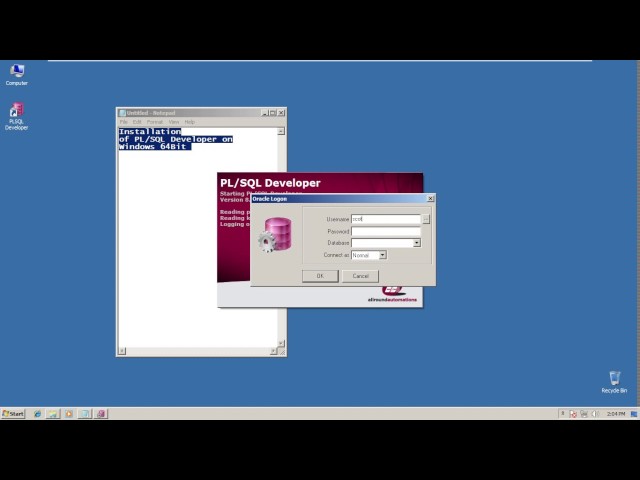Screen dimensions: 640x480
Task: Open the View menu in Notepad
Action: click(174, 122)
